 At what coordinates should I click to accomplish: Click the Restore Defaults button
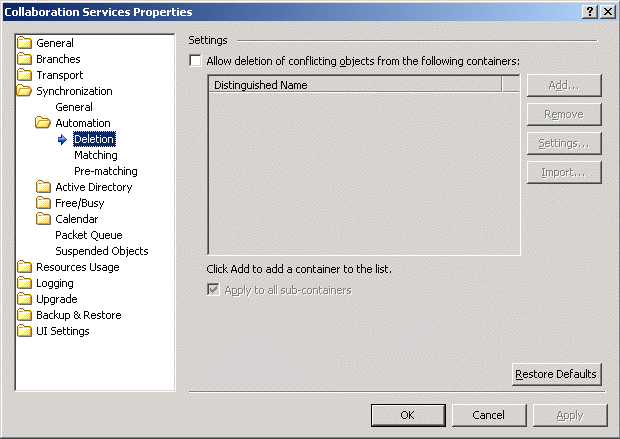[556, 374]
